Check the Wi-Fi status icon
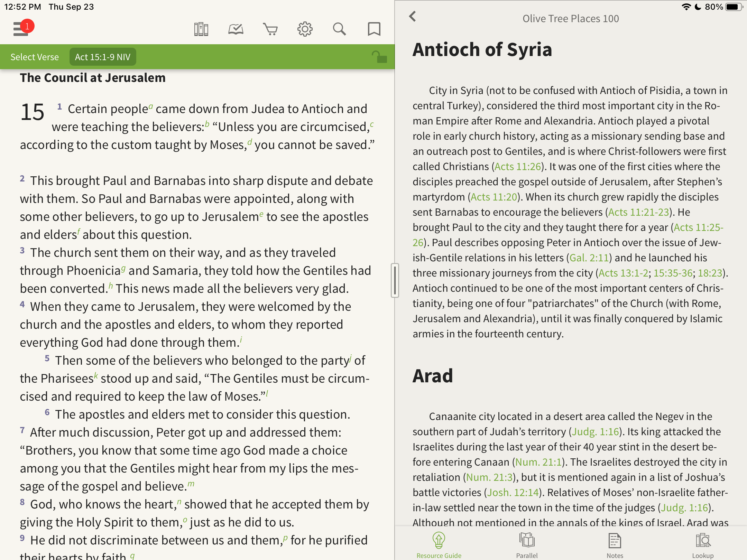The image size is (747, 560). 686,7
